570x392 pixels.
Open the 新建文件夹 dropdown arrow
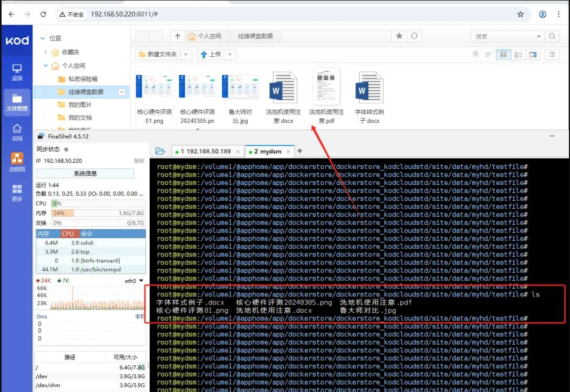(186, 55)
